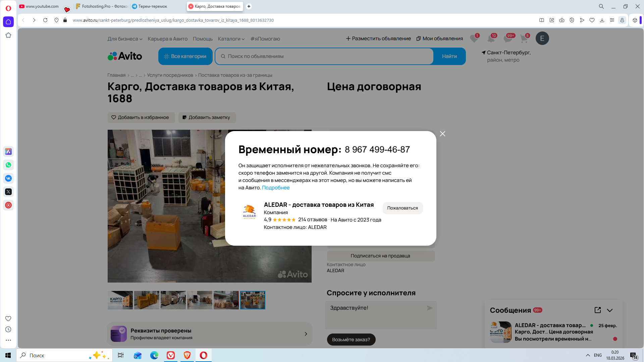Close the temporary number popup
This screenshot has width=644, height=362.
(442, 134)
